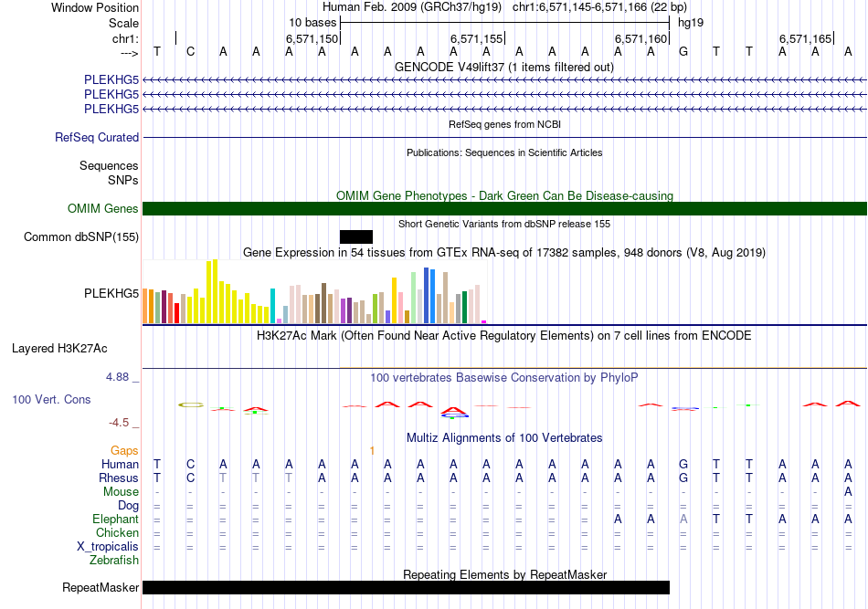Click Publications: Sequences in Scientific Articles title
This screenshot has width=868, height=609.
(504, 152)
